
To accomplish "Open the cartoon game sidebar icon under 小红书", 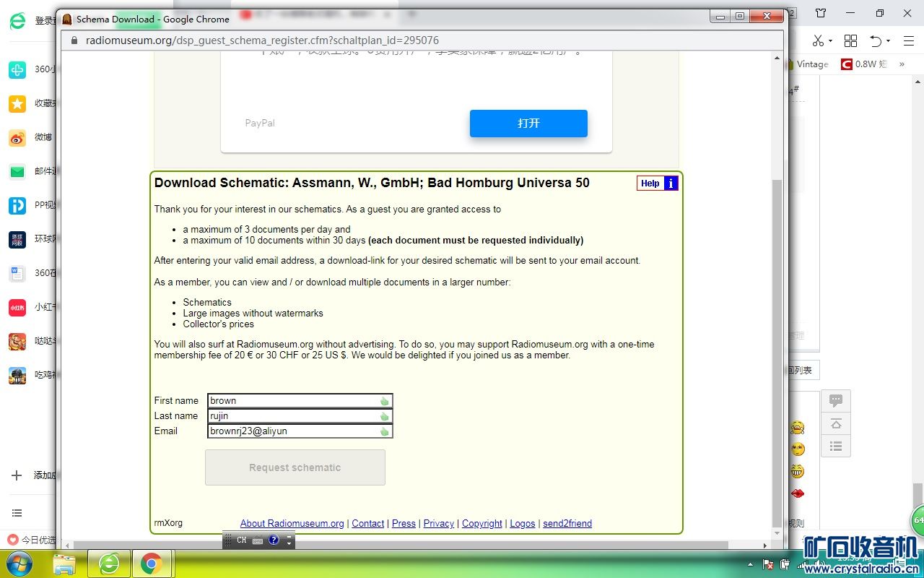I will [17, 341].
